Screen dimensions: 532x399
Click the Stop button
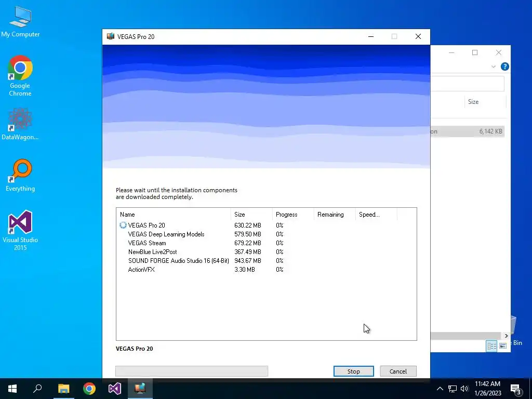pos(353,371)
